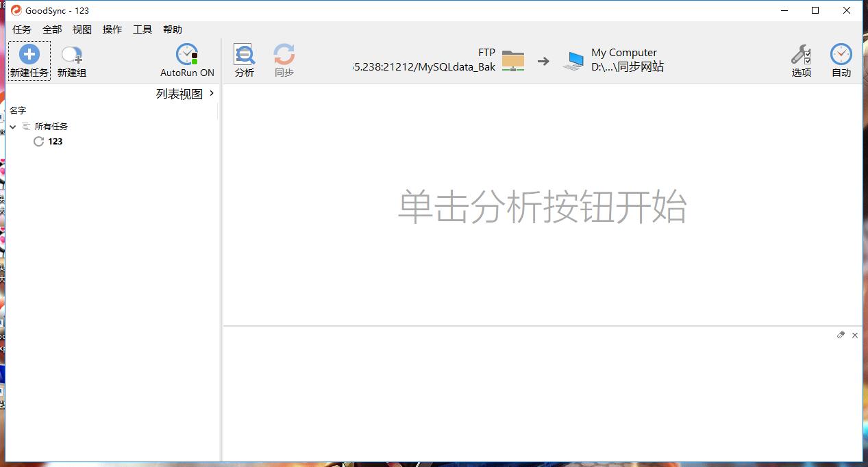
Task: Expand the 列表视图 chevron
Action: (212, 93)
